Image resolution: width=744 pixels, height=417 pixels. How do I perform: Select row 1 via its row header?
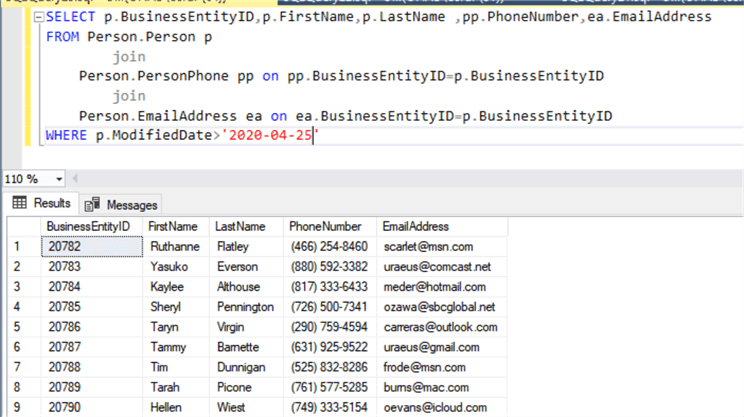tap(18, 246)
